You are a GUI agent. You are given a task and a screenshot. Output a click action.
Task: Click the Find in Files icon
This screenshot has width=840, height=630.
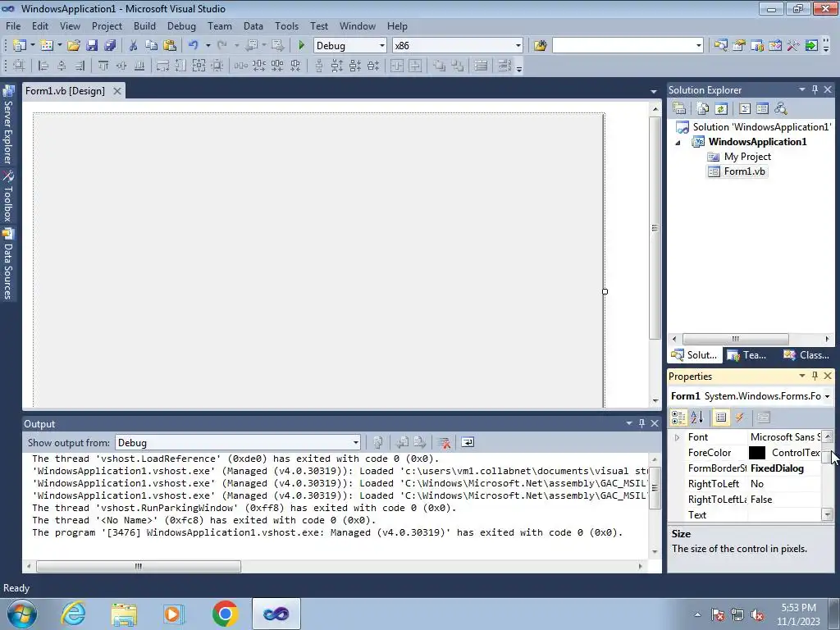tap(540, 46)
